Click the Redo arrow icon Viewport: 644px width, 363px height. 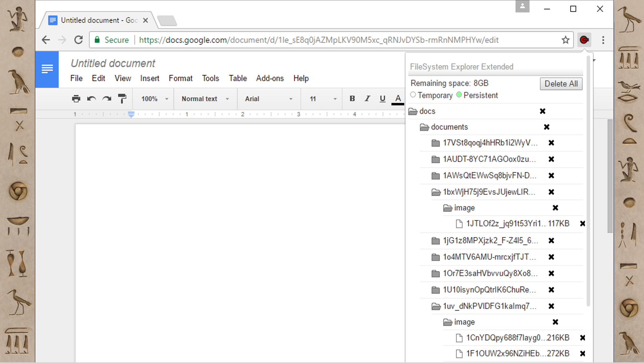(x=107, y=99)
